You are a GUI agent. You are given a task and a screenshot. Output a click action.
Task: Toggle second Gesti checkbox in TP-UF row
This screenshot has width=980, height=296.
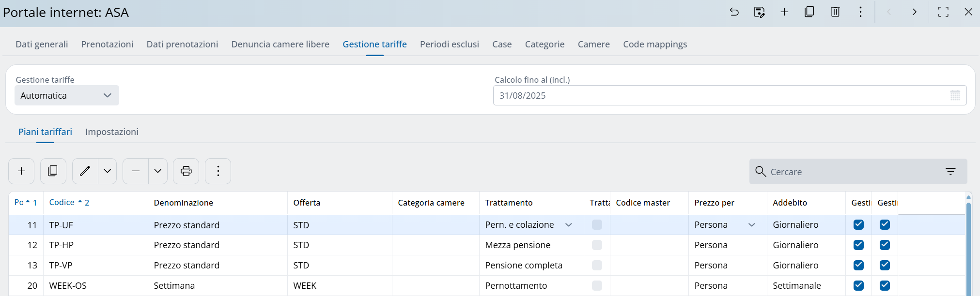coord(885,224)
